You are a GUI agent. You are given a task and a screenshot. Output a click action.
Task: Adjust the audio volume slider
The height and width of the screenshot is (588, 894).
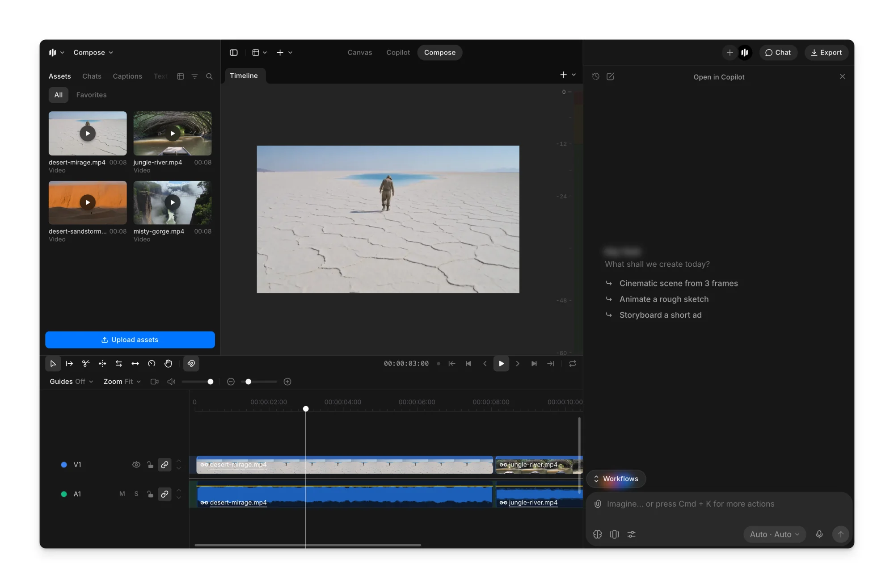point(197,382)
